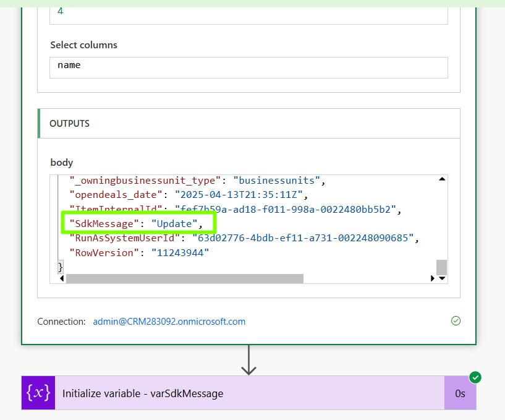Screen dimensions: 505x420
Task: Click the OUTPUTS section header
Action: coord(248,124)
